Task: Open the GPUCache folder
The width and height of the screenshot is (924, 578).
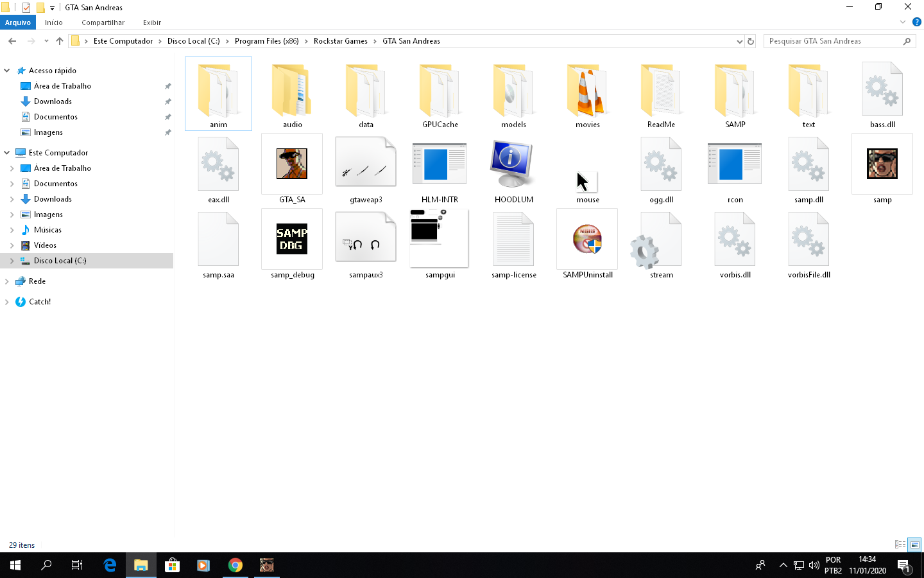Action: (x=440, y=94)
